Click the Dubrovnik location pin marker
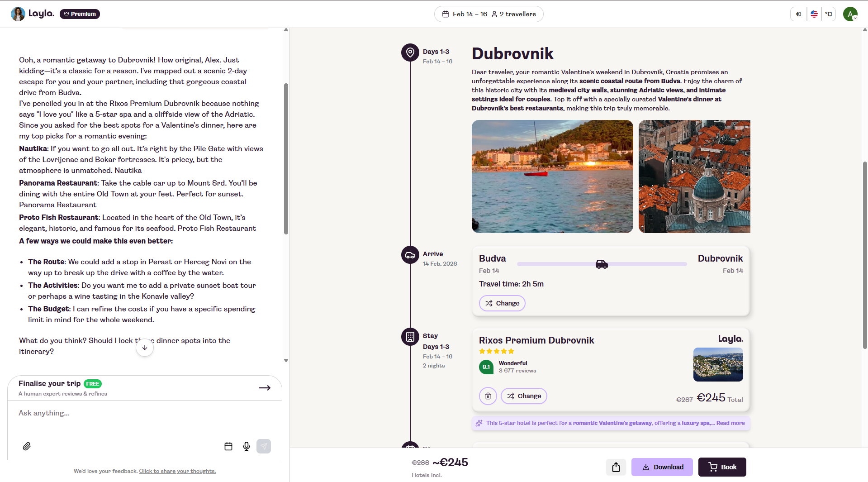 410,52
